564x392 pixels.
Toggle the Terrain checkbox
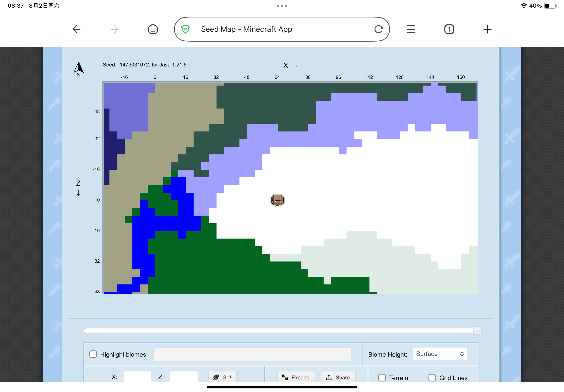coord(382,377)
